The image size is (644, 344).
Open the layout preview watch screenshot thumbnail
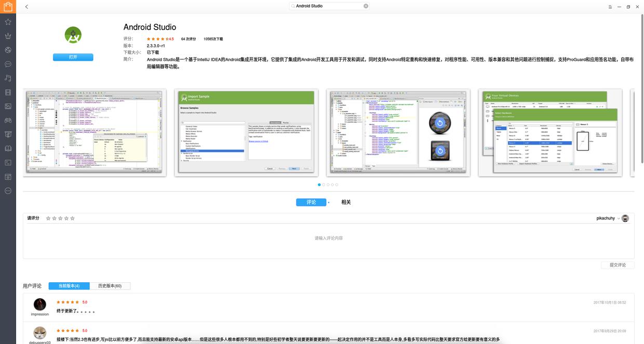click(x=398, y=133)
